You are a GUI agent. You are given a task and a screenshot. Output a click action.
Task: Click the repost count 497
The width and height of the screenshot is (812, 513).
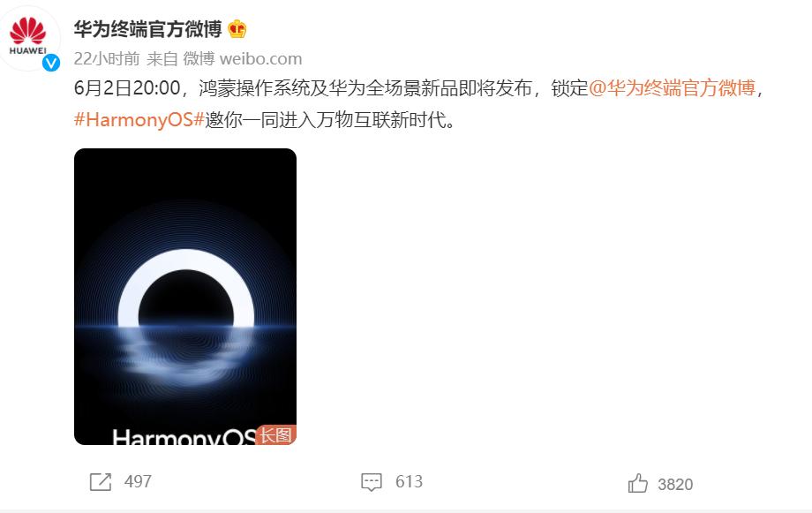click(x=138, y=482)
